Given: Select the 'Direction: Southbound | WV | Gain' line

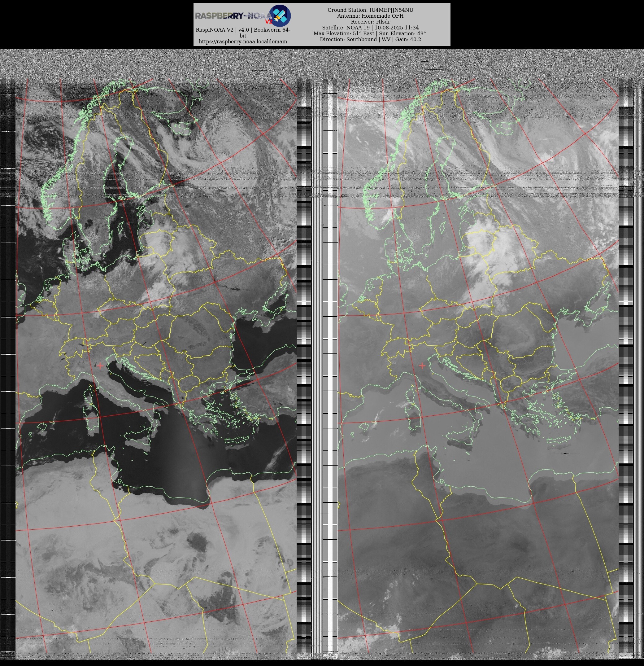Looking at the screenshot, I should click(370, 39).
